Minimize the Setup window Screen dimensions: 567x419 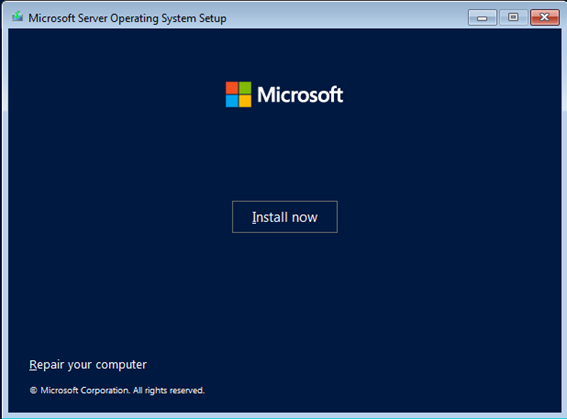coord(482,17)
